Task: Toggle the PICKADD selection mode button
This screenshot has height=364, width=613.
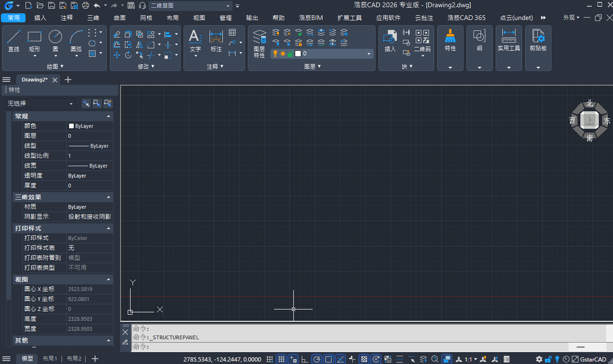Action: coord(86,103)
